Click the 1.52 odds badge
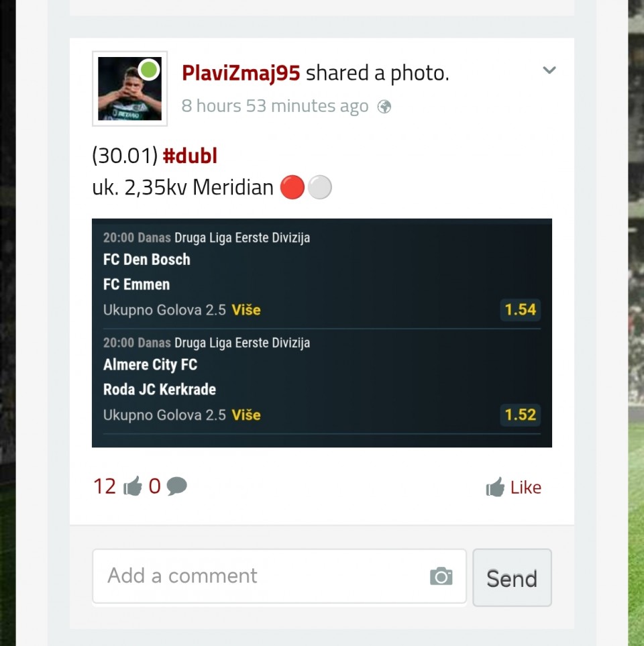This screenshot has height=646, width=644. tap(520, 415)
